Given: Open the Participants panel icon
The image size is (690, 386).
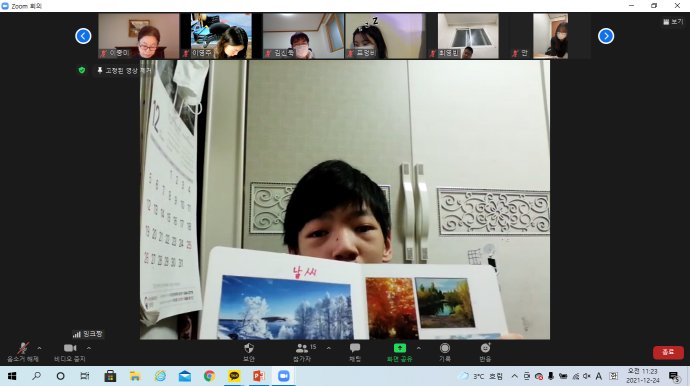Looking at the screenshot, I should pos(302,348).
